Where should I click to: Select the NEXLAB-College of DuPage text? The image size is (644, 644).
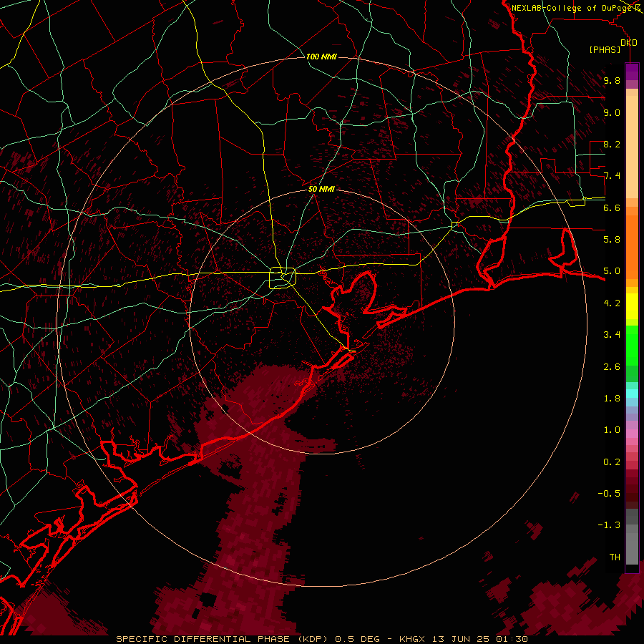572,8
